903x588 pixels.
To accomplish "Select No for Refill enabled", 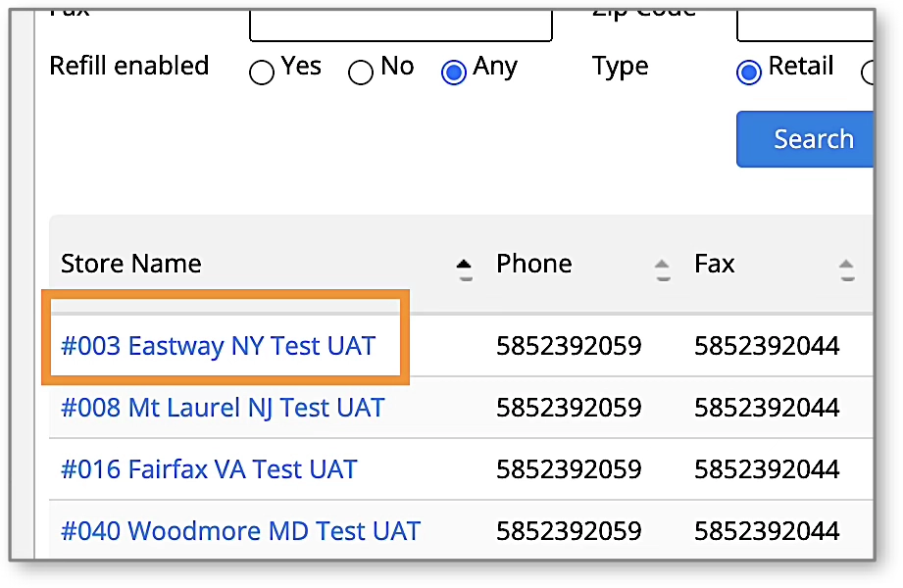I will [361, 73].
